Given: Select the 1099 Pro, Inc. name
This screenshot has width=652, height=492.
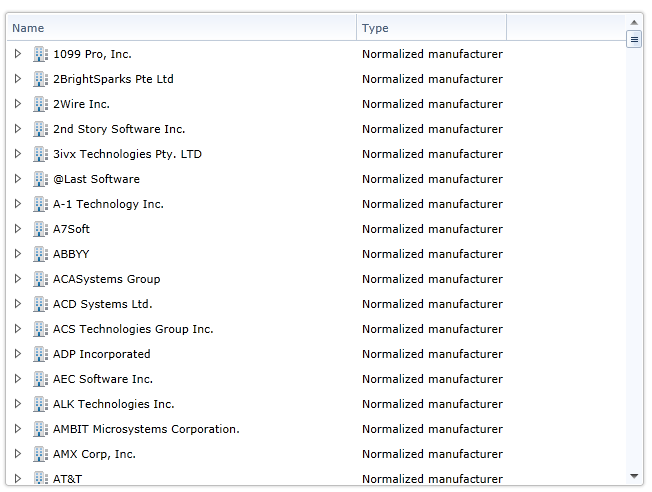Looking at the screenshot, I should 92,54.
